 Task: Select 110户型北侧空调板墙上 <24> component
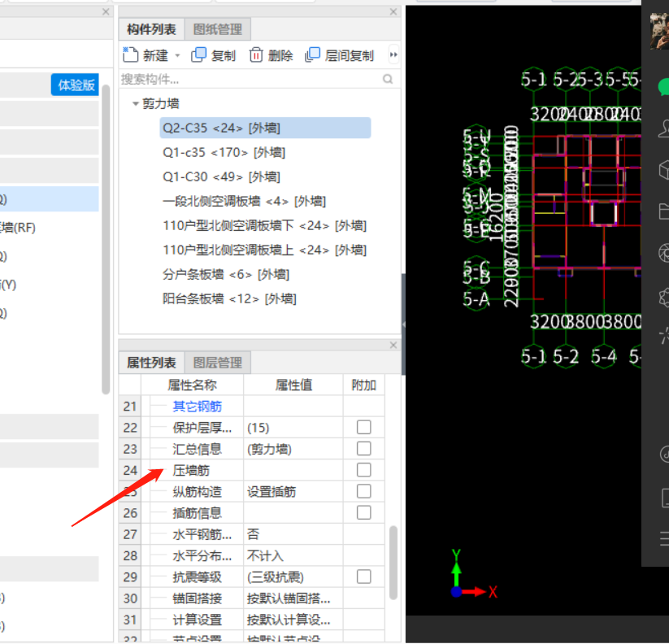coord(264,250)
